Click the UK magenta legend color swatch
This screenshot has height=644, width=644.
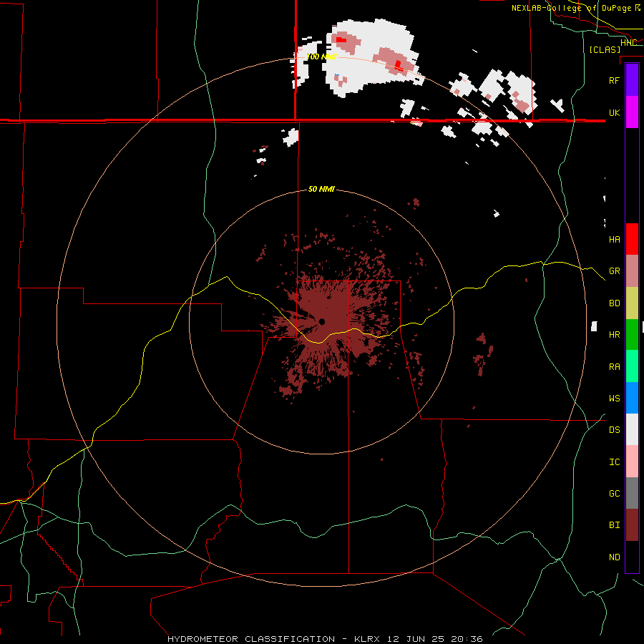coord(632,112)
